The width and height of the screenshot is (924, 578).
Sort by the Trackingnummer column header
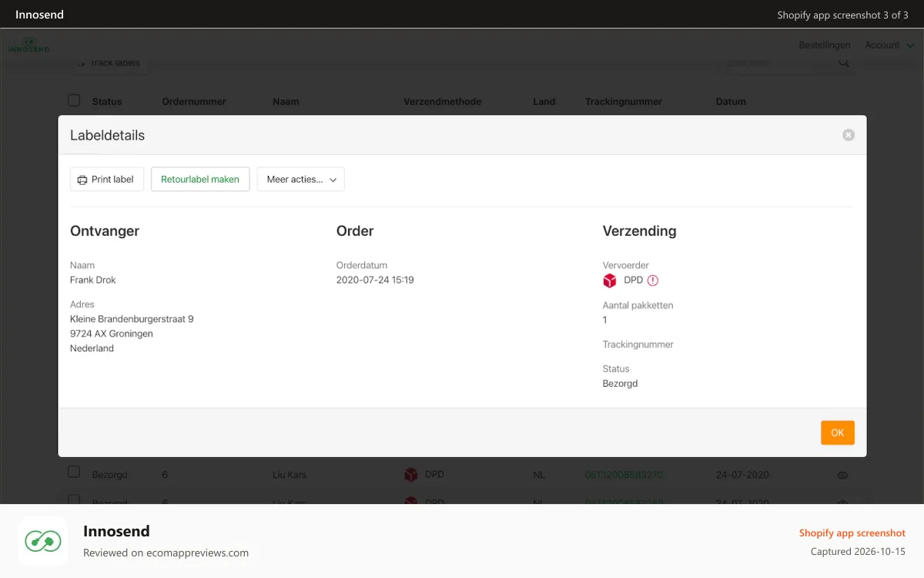624,102
